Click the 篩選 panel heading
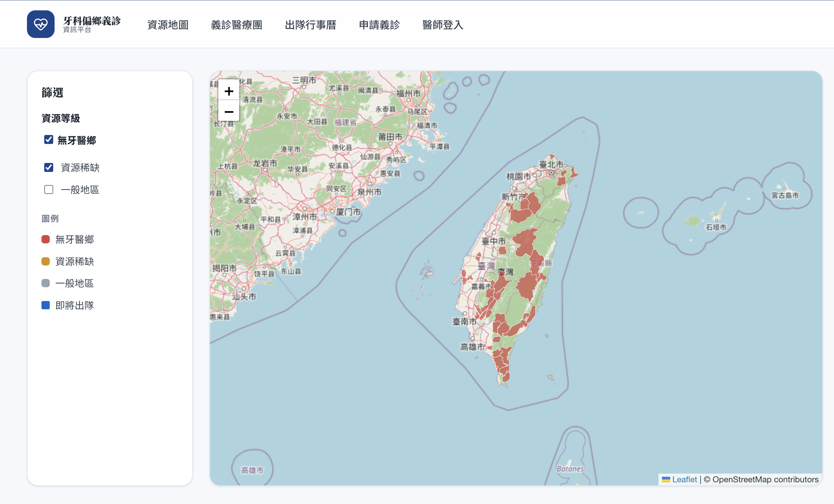834x504 pixels. [x=53, y=93]
